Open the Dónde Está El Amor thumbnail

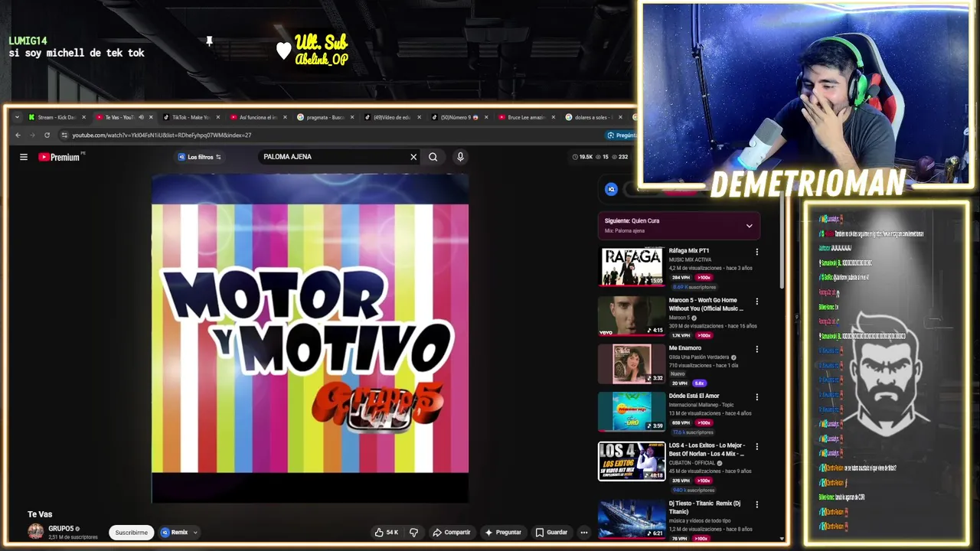click(x=632, y=412)
